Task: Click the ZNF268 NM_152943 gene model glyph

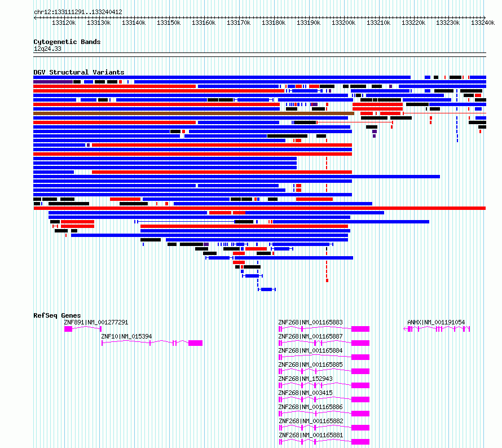Action: (324, 385)
